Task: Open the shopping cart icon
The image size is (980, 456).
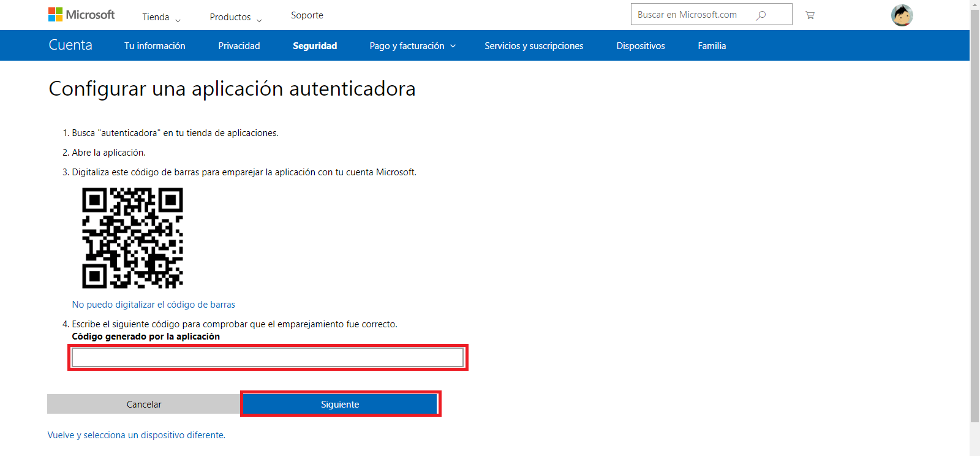Action: (x=810, y=15)
